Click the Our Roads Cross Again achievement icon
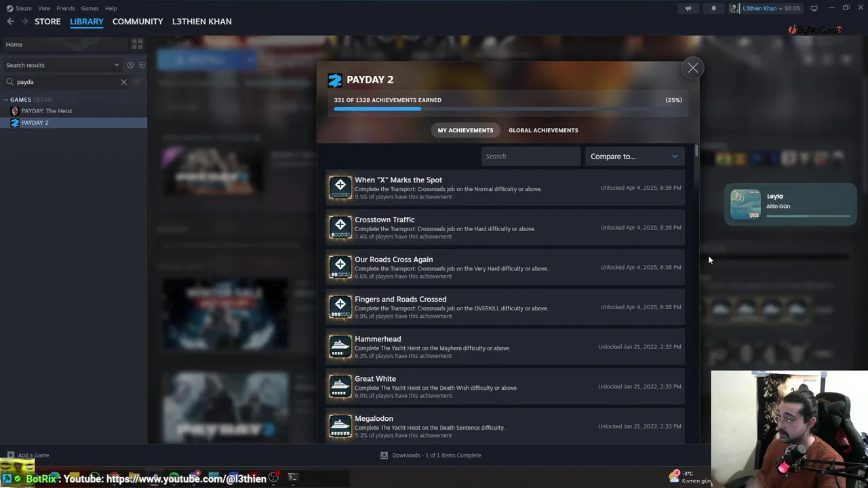868x488 pixels. [340, 267]
